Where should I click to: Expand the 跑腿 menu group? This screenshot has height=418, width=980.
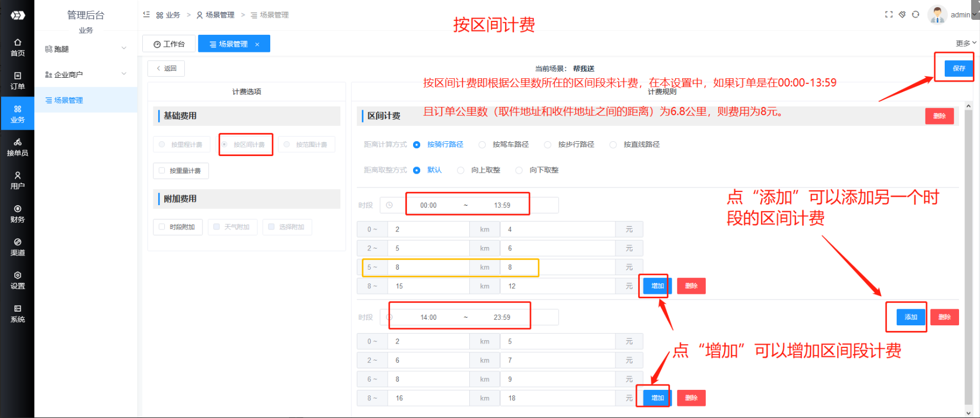pyautogui.click(x=85, y=49)
